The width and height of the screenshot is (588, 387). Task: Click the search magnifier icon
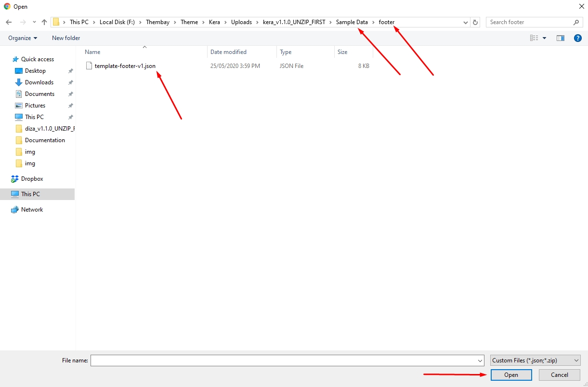tap(576, 22)
